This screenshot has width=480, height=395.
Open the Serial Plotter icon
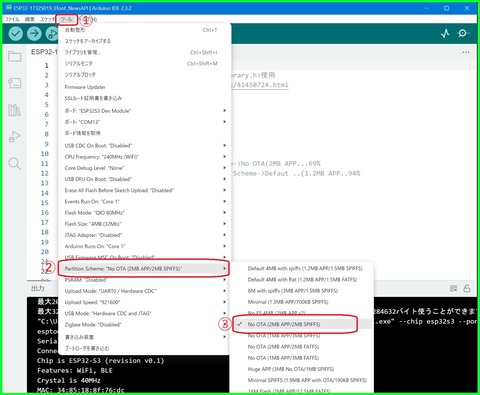pyautogui.click(x=445, y=33)
